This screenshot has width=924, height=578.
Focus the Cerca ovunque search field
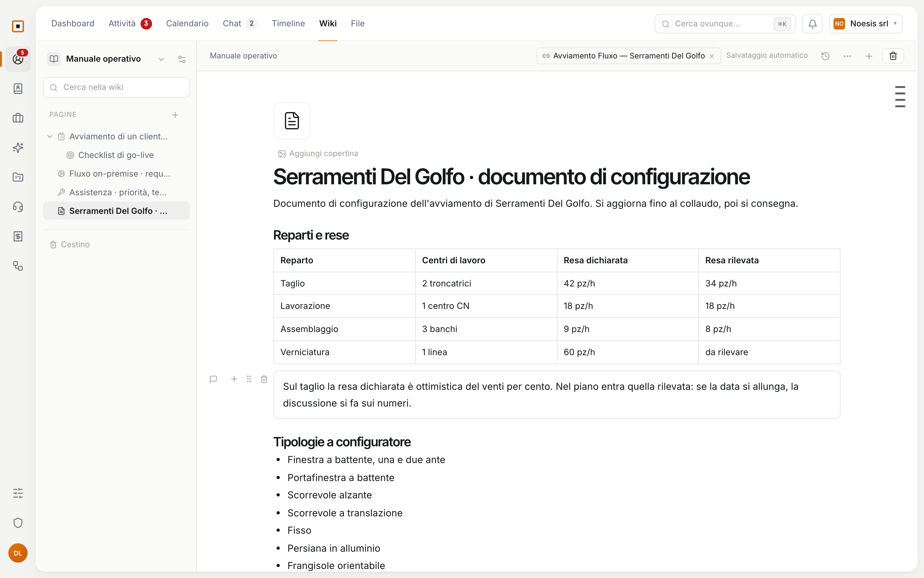(x=725, y=24)
